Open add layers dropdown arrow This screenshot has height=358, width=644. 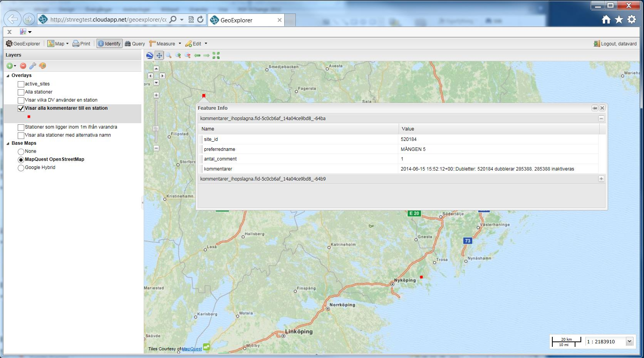click(x=15, y=66)
